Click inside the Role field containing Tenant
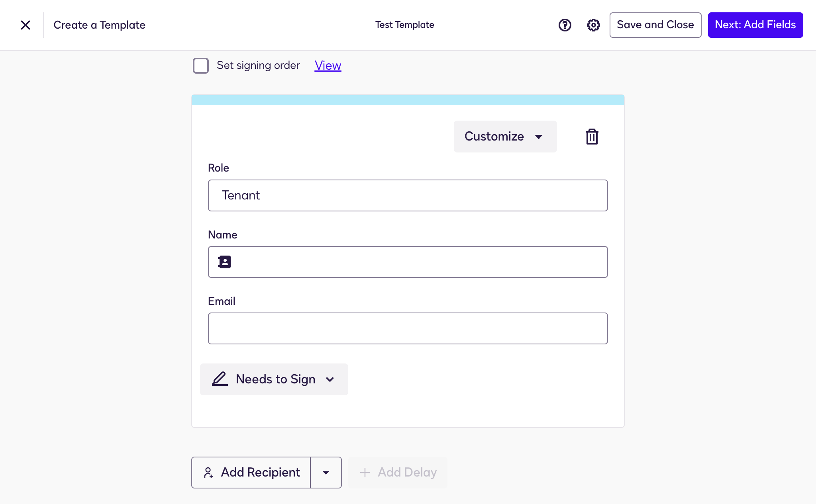The width and height of the screenshot is (816, 504). point(408,195)
